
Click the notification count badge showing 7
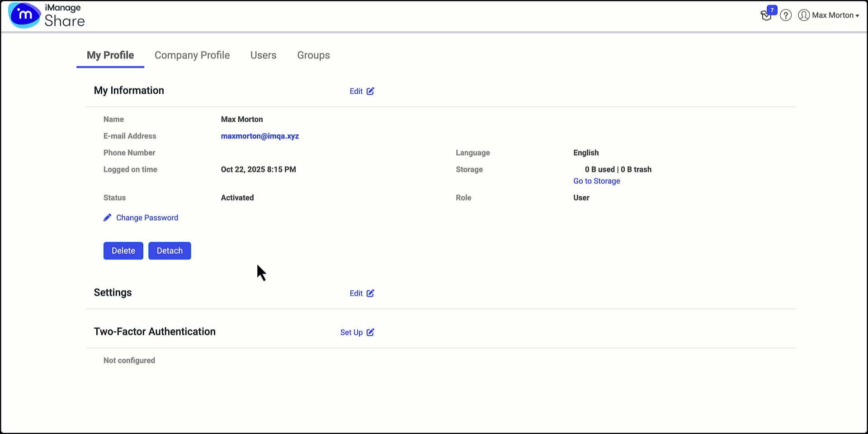coord(772,10)
